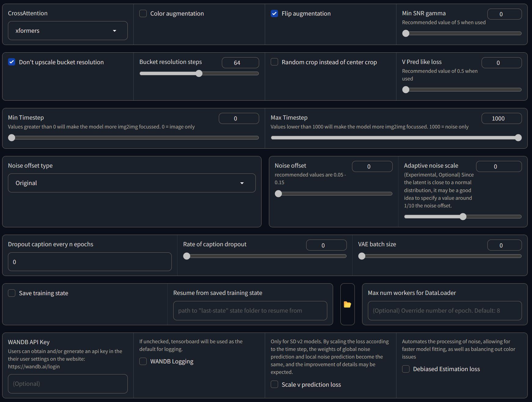
Task: Enable Scale v prediction loss
Action: point(274,385)
